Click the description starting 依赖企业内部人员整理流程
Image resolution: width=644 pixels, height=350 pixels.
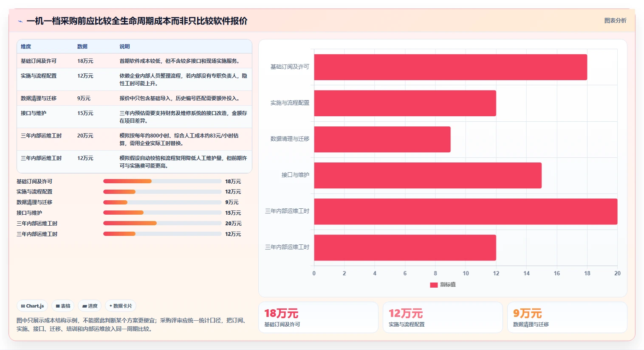point(183,80)
